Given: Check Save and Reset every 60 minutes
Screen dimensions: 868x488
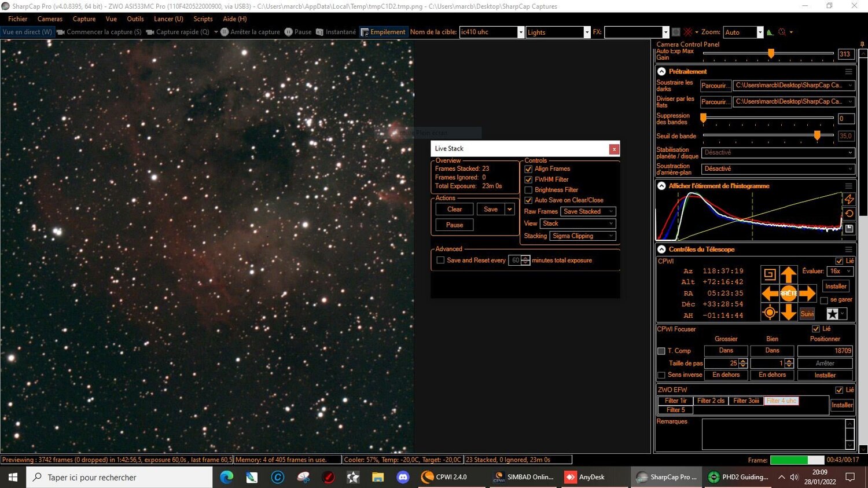Looking at the screenshot, I should [x=440, y=260].
